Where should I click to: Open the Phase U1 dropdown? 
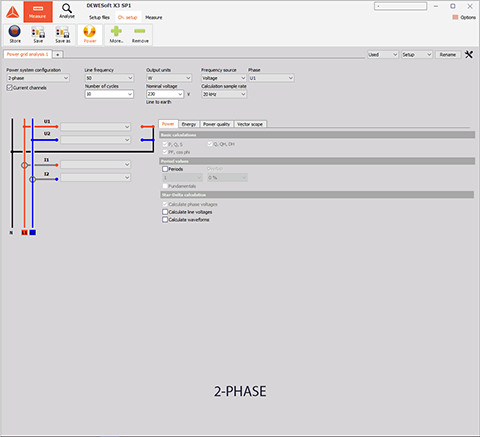click(x=271, y=78)
